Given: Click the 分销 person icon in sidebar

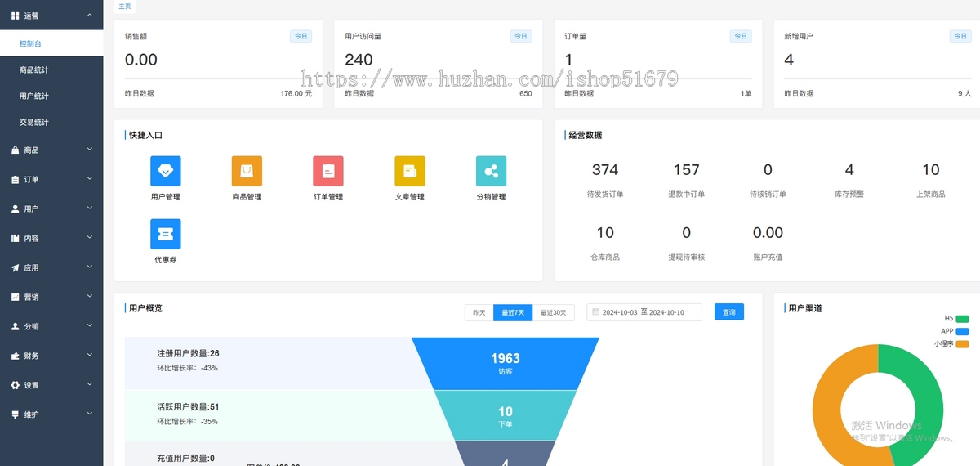Looking at the screenshot, I should [x=15, y=326].
